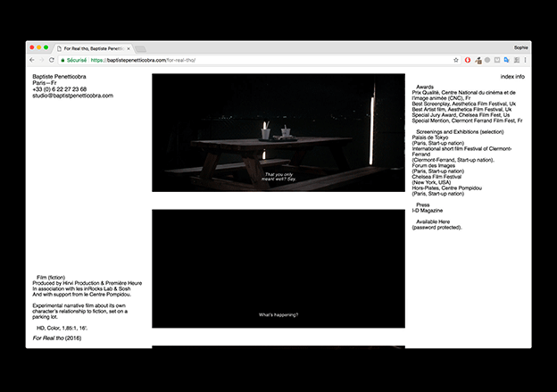Image resolution: width=557 pixels, height=392 pixels.
Task: Click the browser back arrow
Action: click(32, 60)
